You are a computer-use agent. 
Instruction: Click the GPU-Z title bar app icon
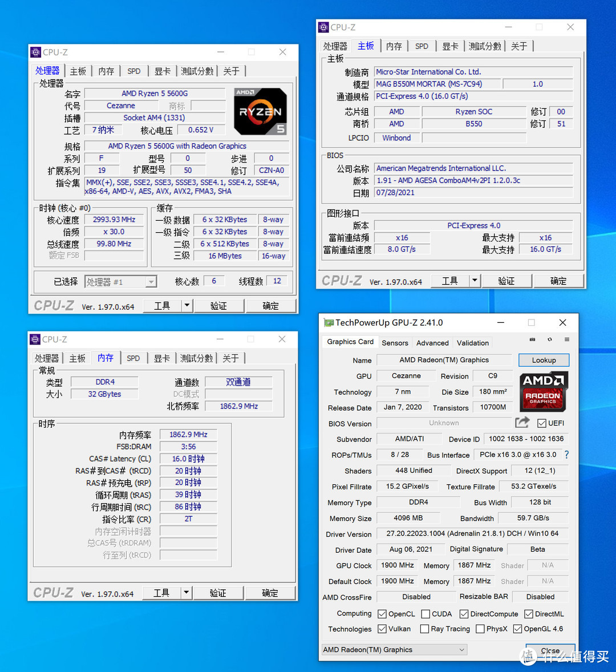(329, 323)
